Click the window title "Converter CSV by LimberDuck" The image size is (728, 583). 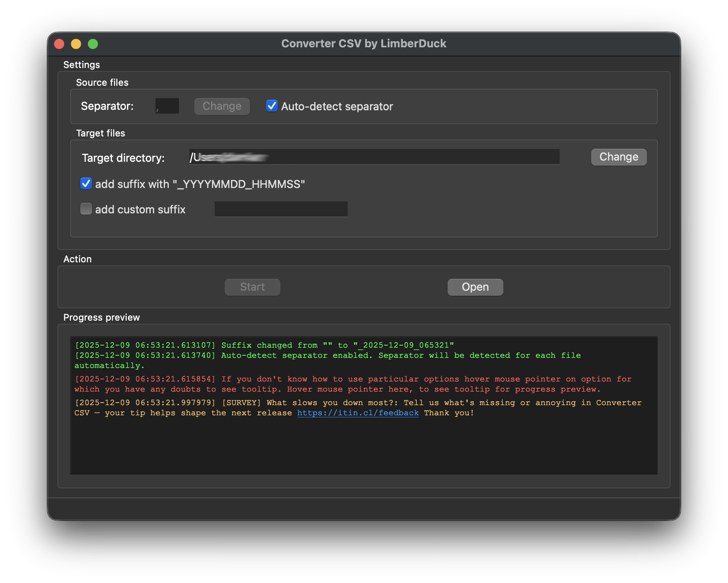click(x=364, y=44)
